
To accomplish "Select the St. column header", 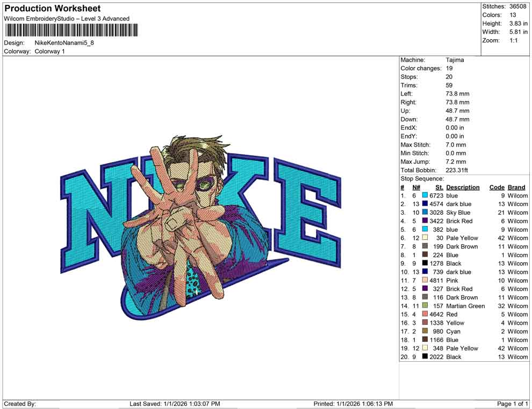I will pos(440,187).
